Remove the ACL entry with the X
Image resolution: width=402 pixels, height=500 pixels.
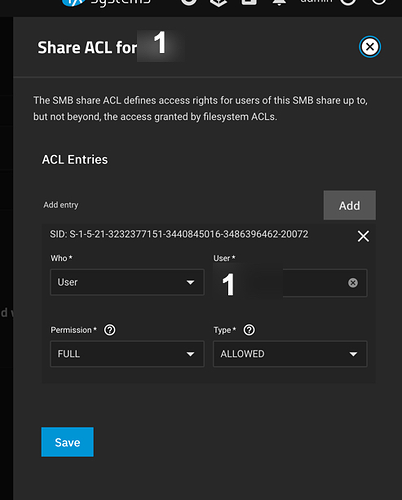coord(363,236)
